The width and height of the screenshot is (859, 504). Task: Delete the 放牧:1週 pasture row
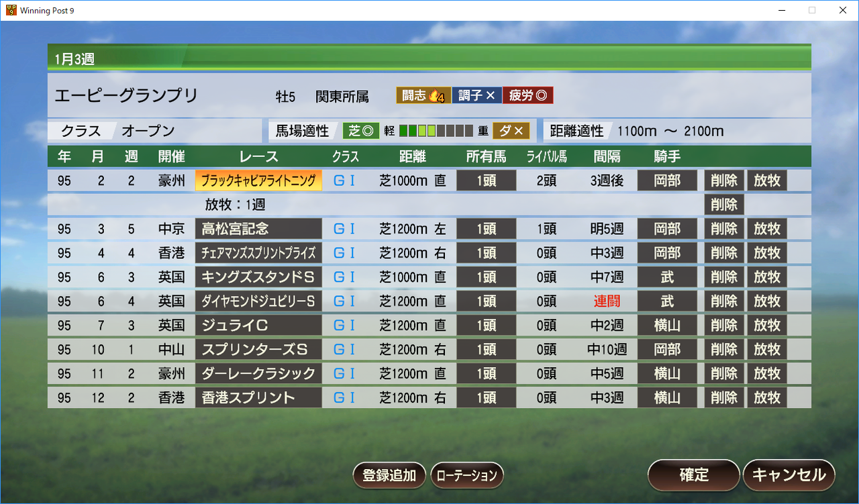point(724,205)
